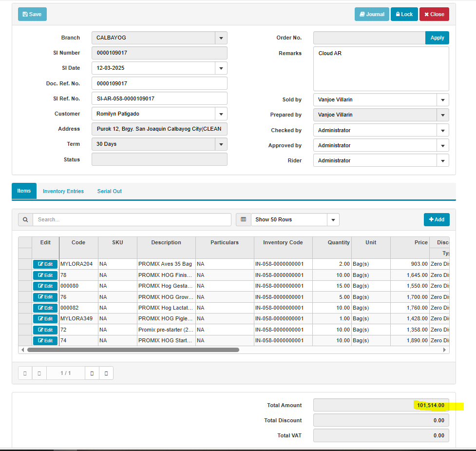The image size is (476, 451).
Task: Click the grid rows icon beside Show 50 Rows
Action: [243, 220]
